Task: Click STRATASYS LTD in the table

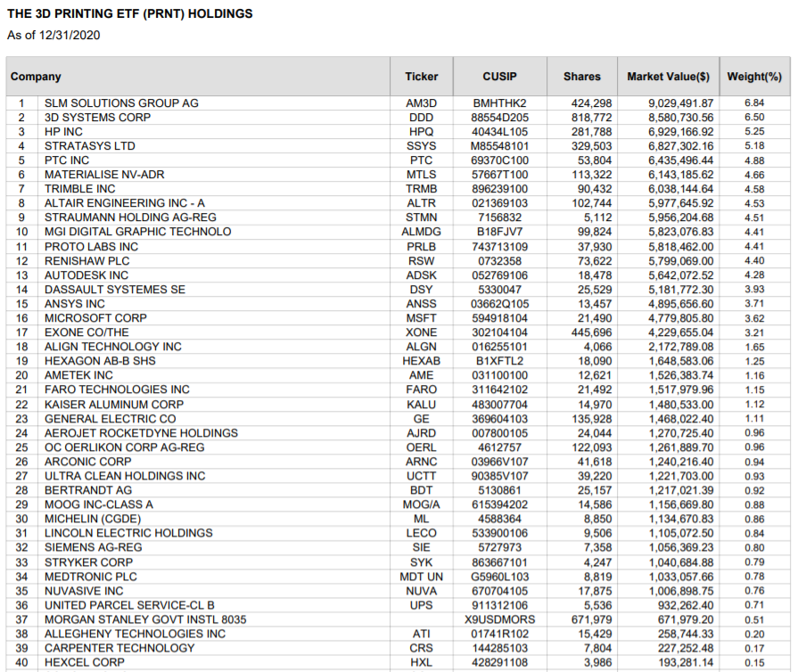Action: (x=90, y=146)
